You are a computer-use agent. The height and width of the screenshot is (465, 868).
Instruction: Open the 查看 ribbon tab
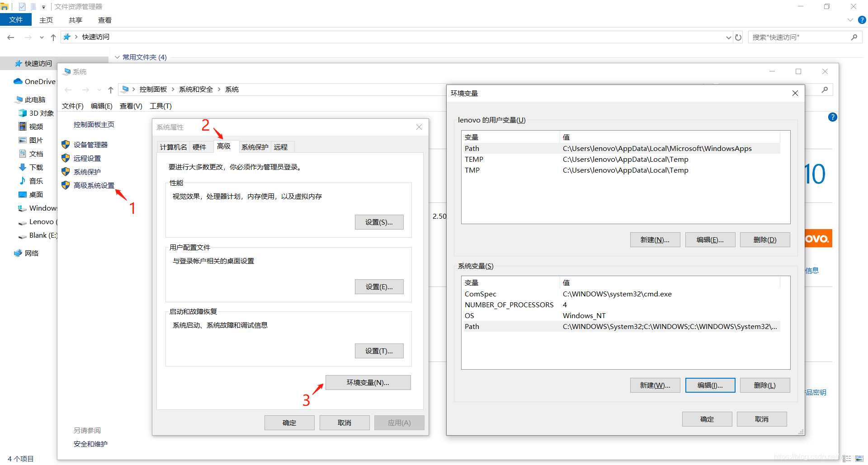105,20
